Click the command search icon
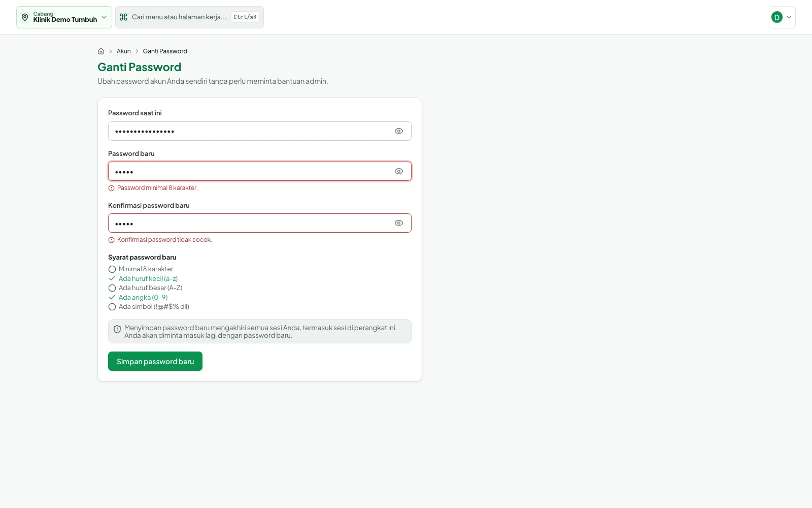The width and height of the screenshot is (812, 508). click(x=123, y=17)
